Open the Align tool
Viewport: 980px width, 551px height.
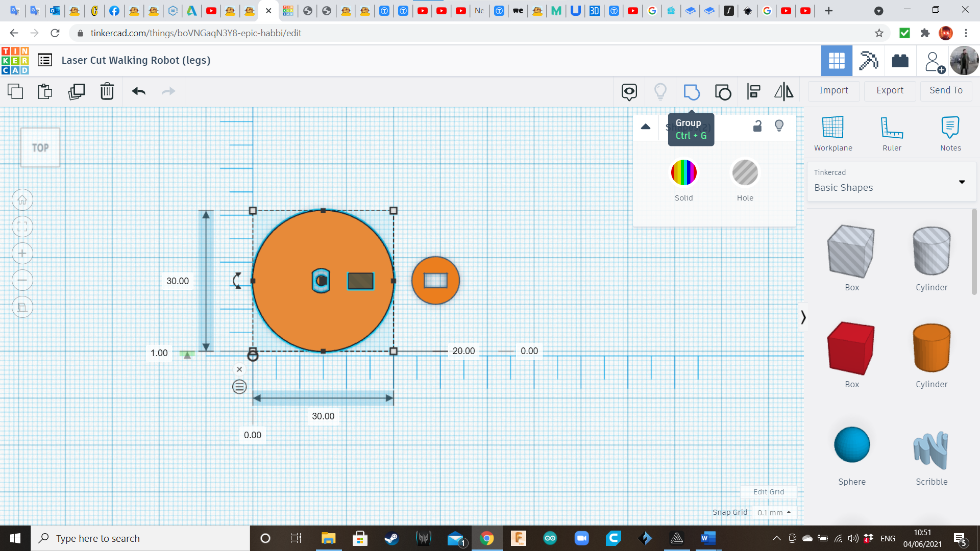point(753,92)
